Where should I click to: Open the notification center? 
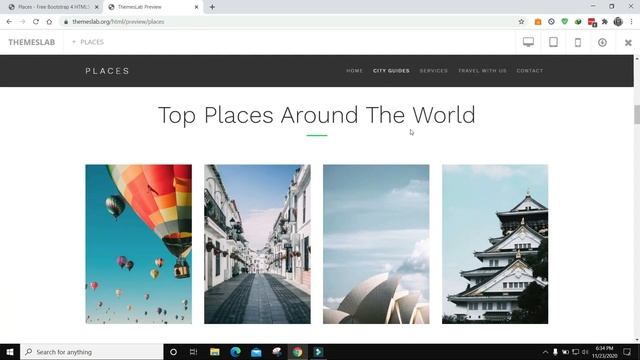pyautogui.click(x=627, y=352)
